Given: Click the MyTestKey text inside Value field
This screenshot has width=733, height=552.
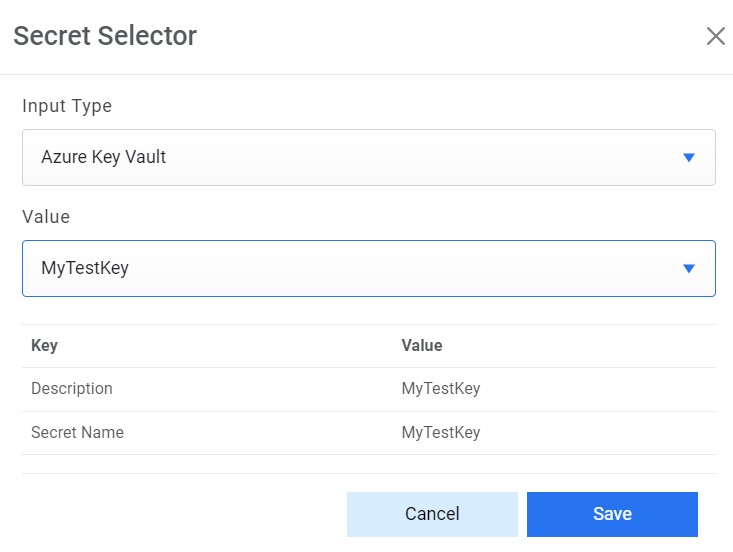Looking at the screenshot, I should [85, 268].
